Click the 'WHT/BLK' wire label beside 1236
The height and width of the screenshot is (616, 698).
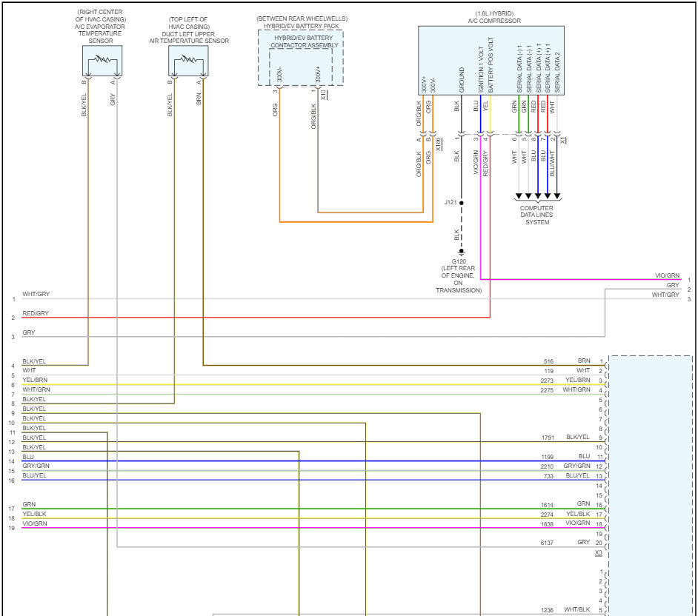coord(577,609)
